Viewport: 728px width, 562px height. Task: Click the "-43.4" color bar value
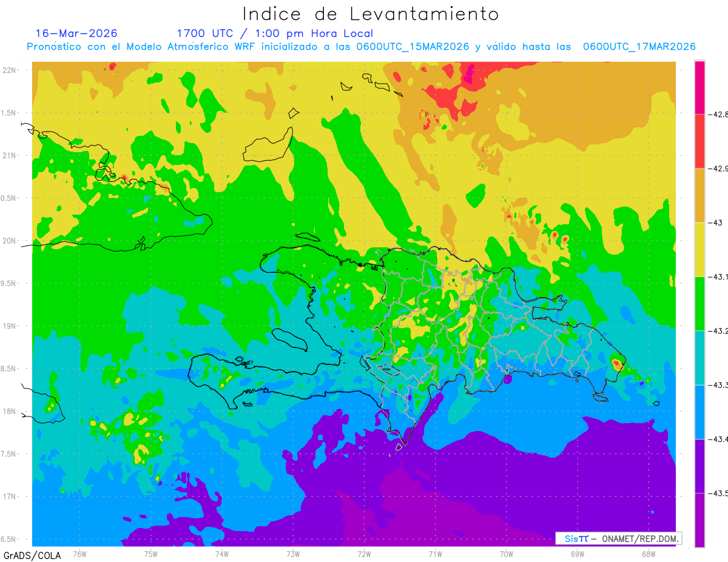pyautogui.click(x=718, y=439)
